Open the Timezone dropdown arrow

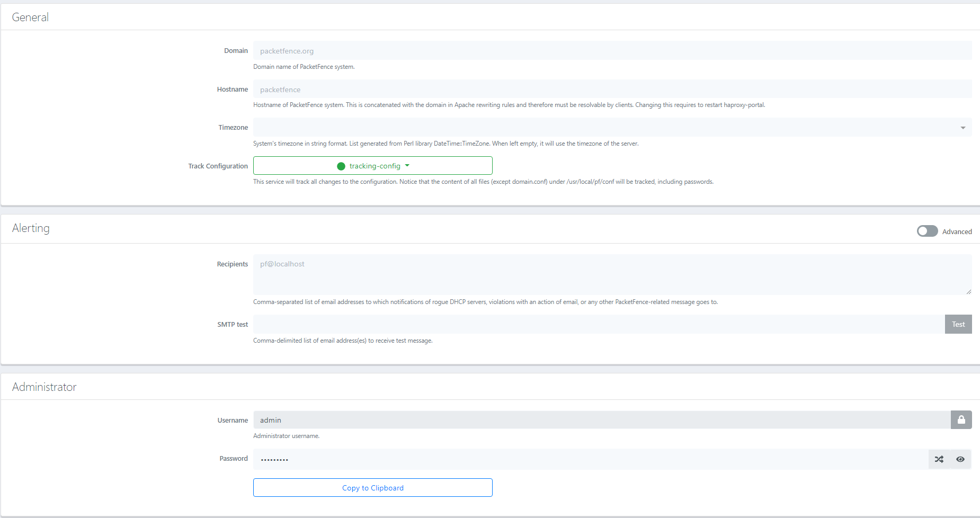(963, 128)
